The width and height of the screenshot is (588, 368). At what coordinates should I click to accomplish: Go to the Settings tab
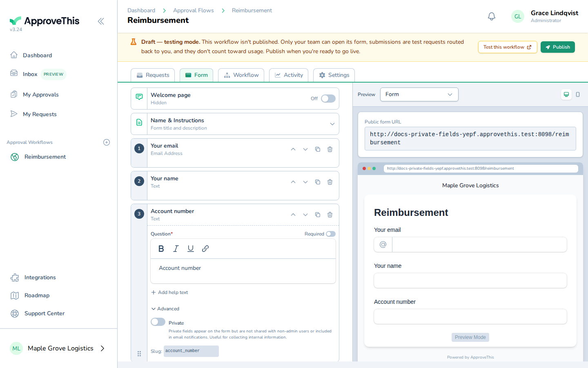click(x=334, y=75)
